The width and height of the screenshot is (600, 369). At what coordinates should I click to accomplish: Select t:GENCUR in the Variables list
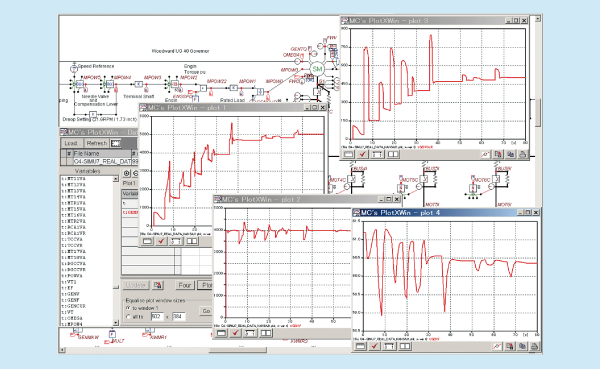(x=74, y=306)
